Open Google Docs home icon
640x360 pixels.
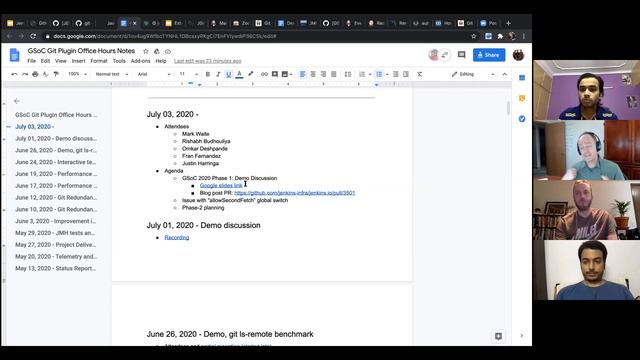(15, 55)
